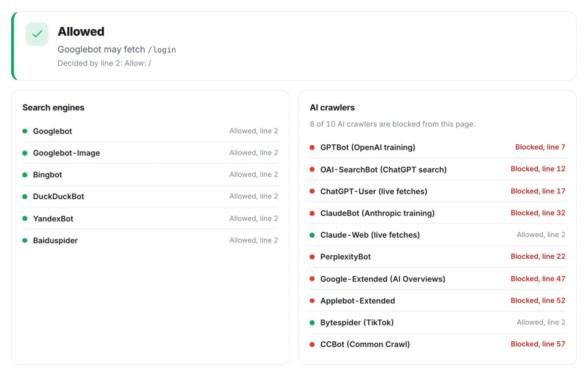Viewport: 588px width, 376px height.
Task: Select the Applebot-Extended label
Action: click(358, 301)
